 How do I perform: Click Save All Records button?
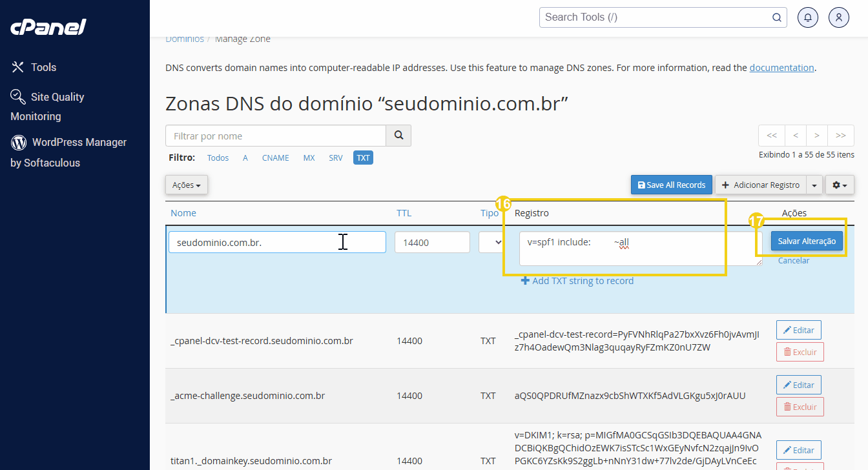[672, 185]
